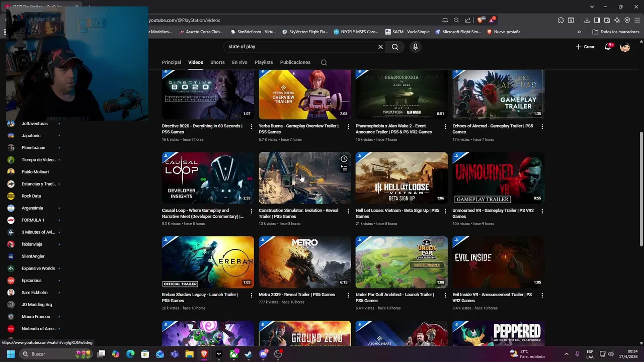Open YouTube notifications bell
The image size is (644, 362).
pyautogui.click(x=608, y=47)
